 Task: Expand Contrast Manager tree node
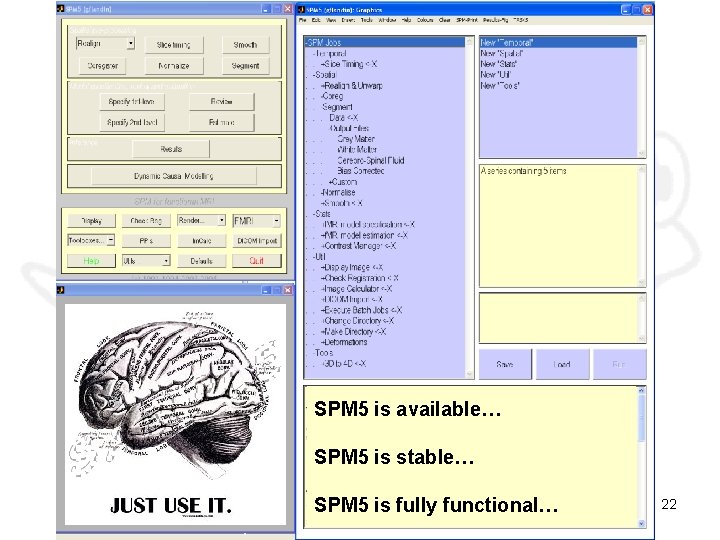click(x=359, y=246)
